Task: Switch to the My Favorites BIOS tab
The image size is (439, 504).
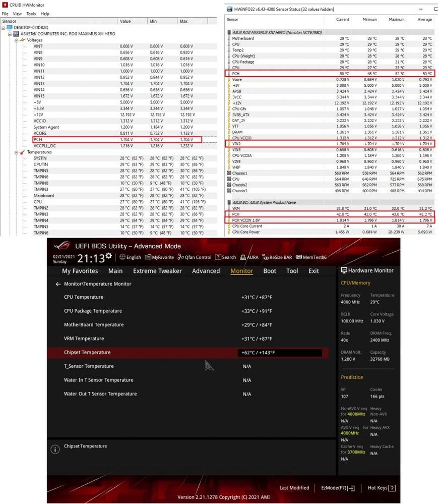Action: pyautogui.click(x=80, y=271)
